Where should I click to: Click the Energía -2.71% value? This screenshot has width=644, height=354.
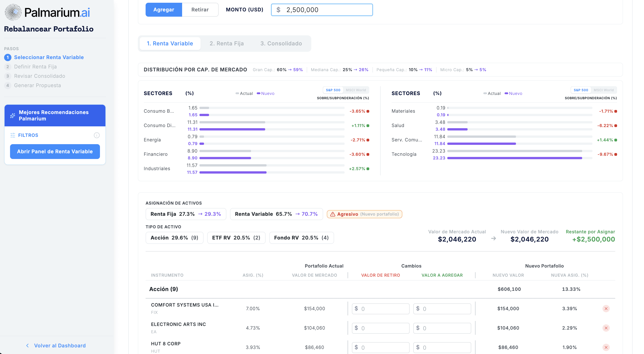click(358, 140)
